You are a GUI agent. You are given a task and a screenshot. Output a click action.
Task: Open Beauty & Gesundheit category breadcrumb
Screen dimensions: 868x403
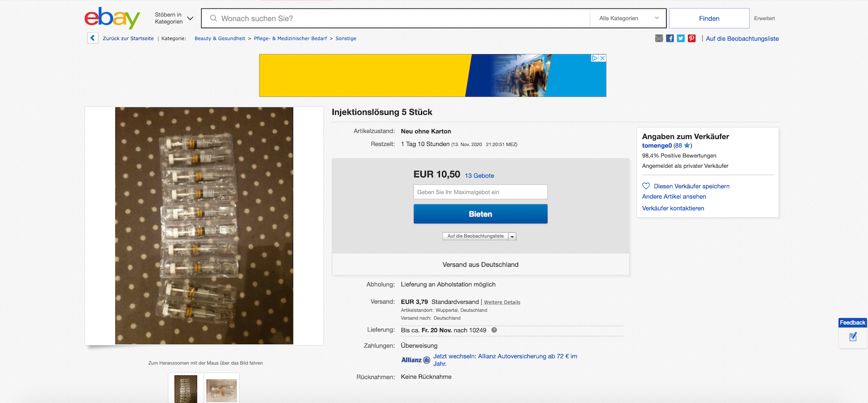pos(220,39)
